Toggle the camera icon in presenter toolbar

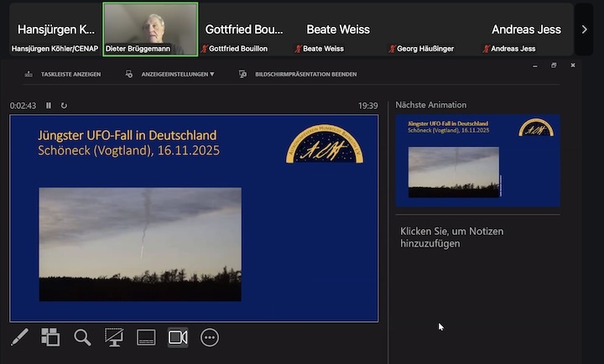point(178,337)
